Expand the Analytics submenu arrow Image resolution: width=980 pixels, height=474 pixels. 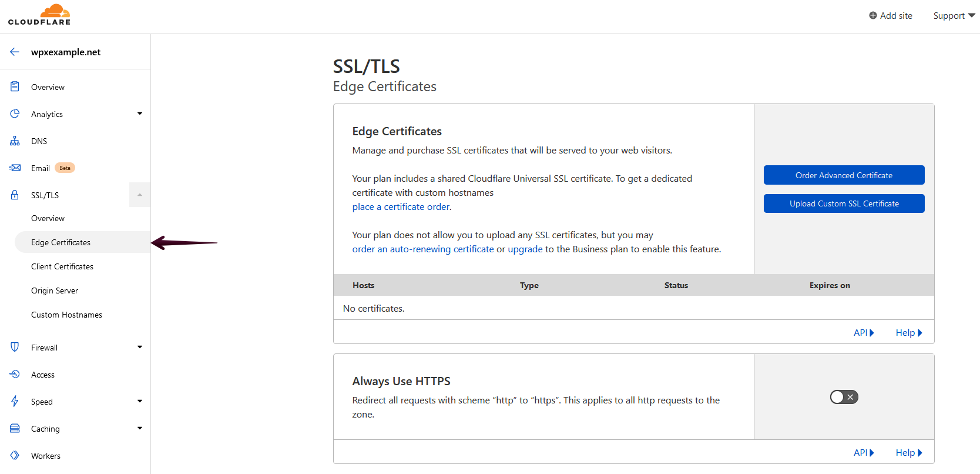[x=140, y=114]
